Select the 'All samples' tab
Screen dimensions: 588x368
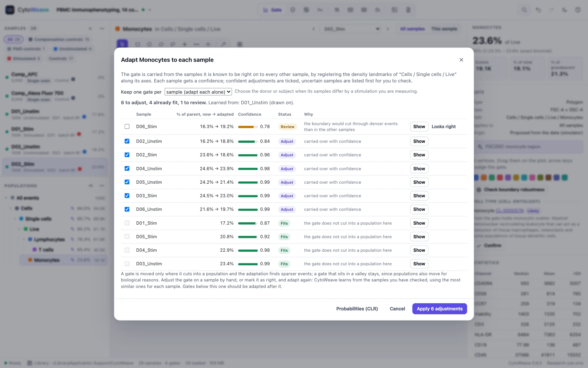(412, 29)
